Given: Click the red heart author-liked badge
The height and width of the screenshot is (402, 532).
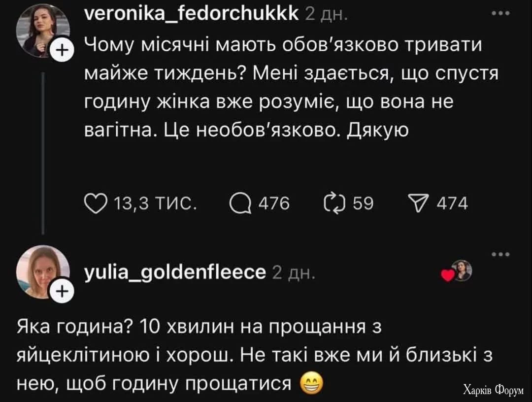Looking at the screenshot, I should click(x=447, y=275).
